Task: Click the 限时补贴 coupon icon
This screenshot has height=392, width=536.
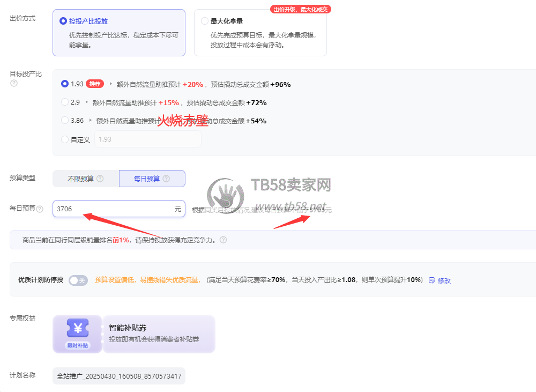Action: [78, 334]
